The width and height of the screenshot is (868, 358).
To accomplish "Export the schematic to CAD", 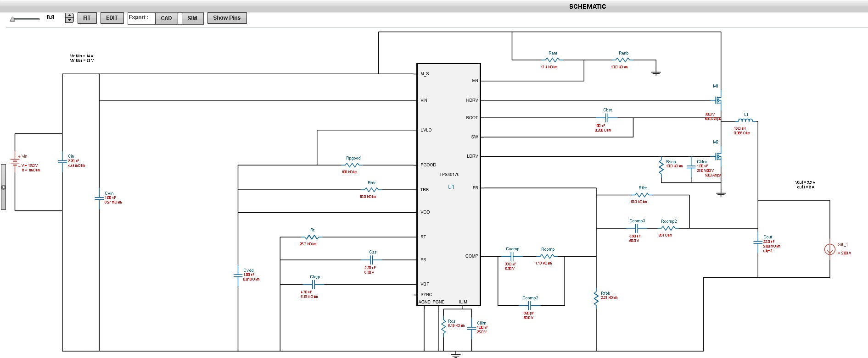I will pyautogui.click(x=166, y=18).
